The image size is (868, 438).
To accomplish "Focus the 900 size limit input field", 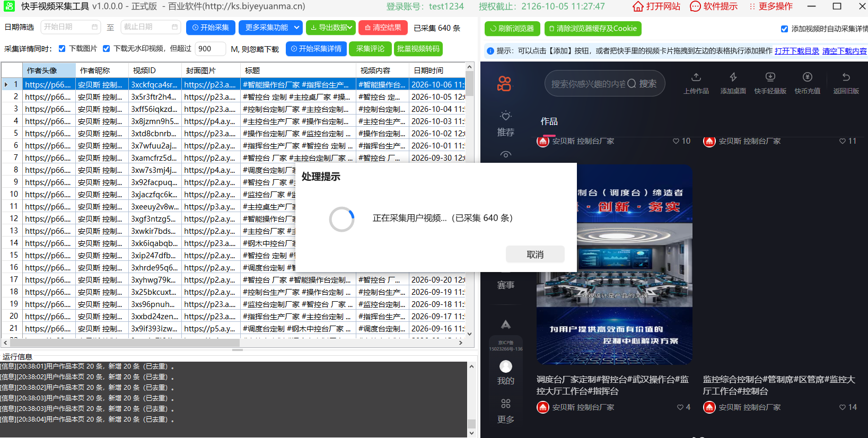I will (211, 49).
